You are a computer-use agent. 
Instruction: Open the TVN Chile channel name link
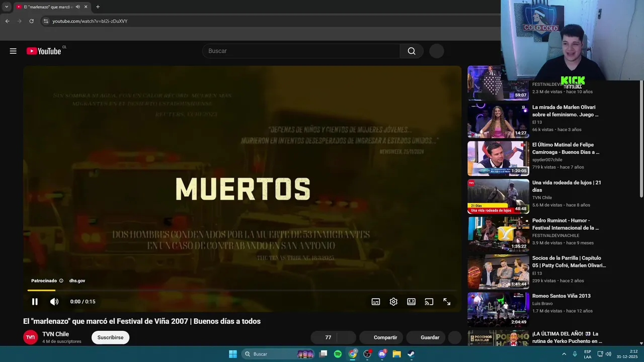55,334
